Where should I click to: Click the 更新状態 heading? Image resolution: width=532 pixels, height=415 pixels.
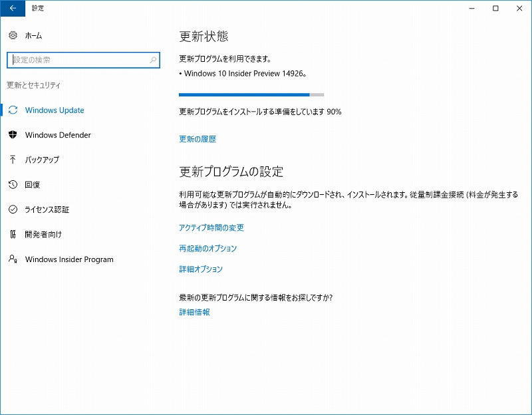point(203,37)
